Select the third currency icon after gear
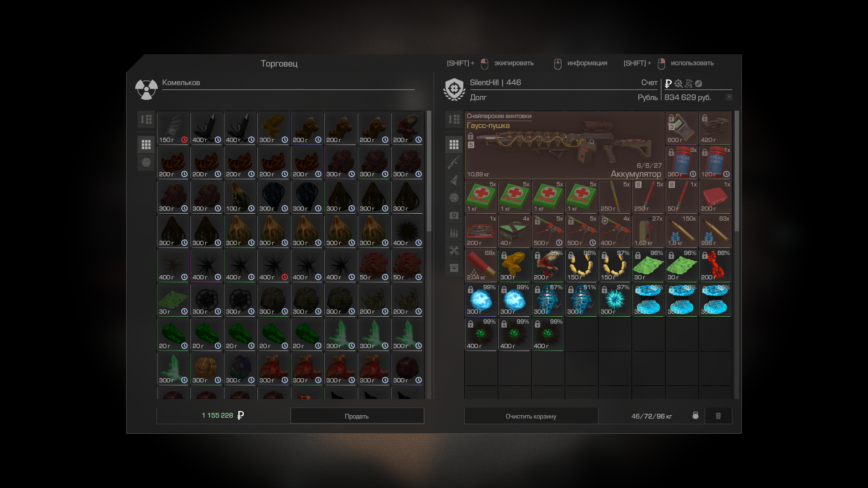Image resolution: width=868 pixels, height=488 pixels. (689, 84)
